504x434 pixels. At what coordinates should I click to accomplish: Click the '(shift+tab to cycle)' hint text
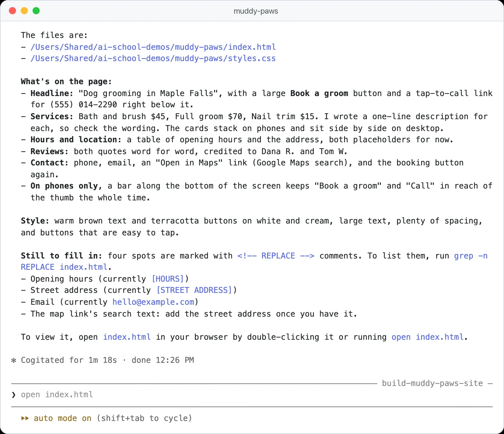[144, 418]
